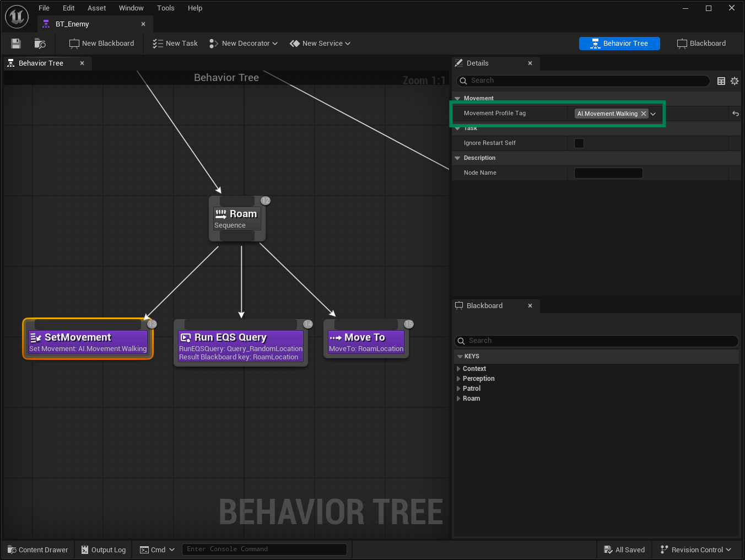Viewport: 745px width, 560px height.
Task: Open the Details property matrix view
Action: pyautogui.click(x=721, y=81)
